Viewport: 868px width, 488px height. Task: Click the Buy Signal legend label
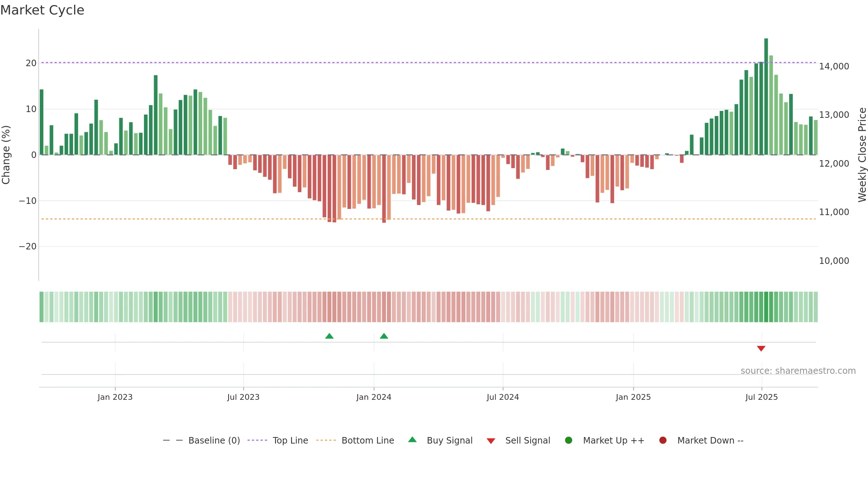tap(450, 440)
